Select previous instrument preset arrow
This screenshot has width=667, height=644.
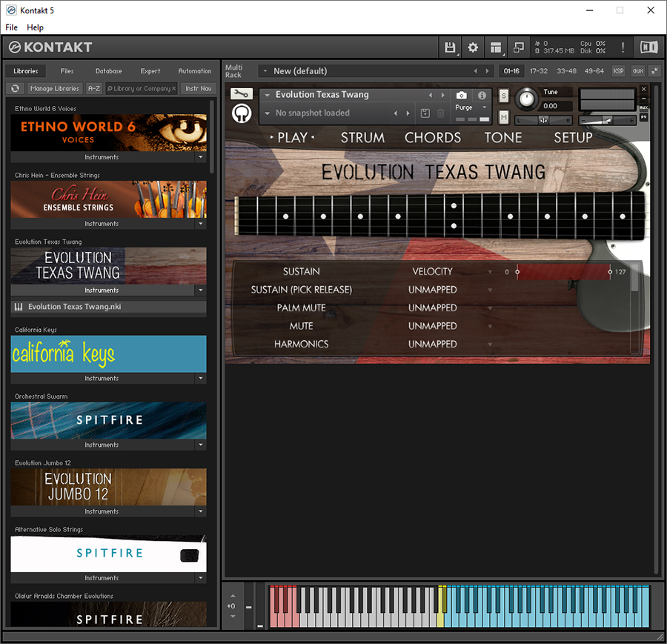click(x=431, y=95)
